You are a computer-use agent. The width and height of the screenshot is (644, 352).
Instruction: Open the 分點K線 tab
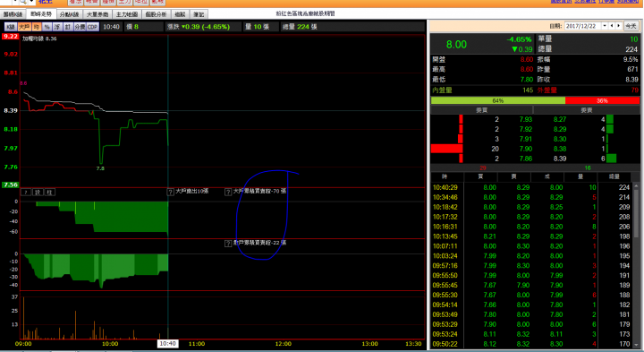click(69, 14)
